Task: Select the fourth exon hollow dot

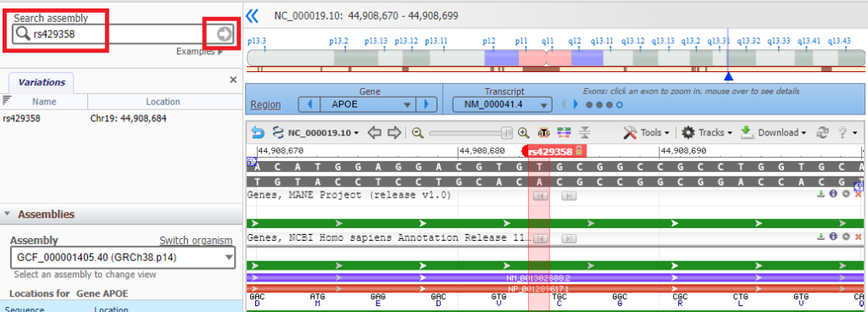Action: 620,104
